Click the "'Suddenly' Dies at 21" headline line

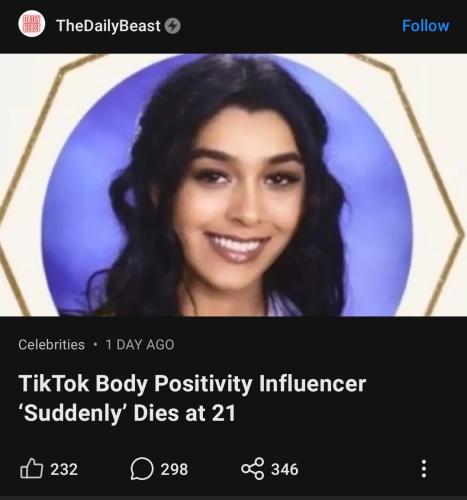pyautogui.click(x=128, y=413)
